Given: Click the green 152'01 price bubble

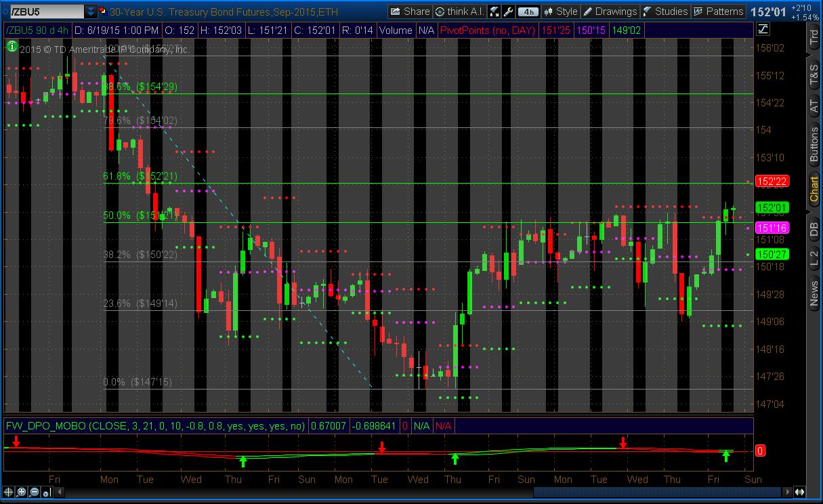Looking at the screenshot, I should point(771,208).
